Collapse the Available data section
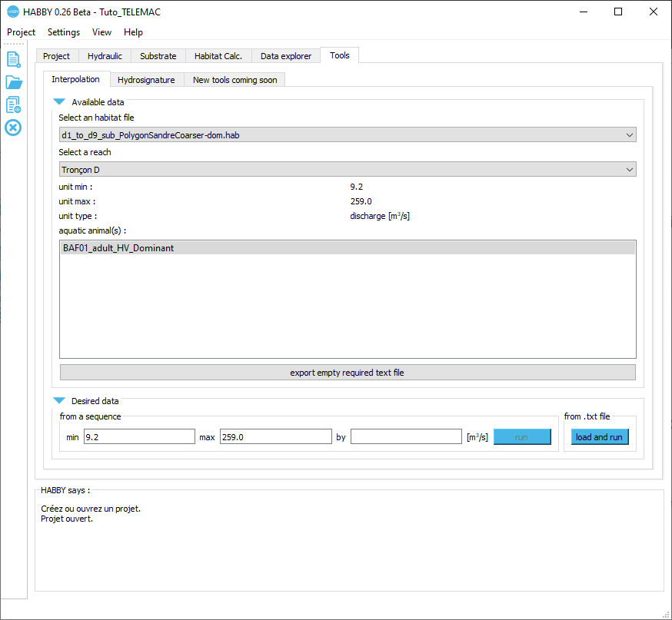672x620 pixels. [x=59, y=102]
